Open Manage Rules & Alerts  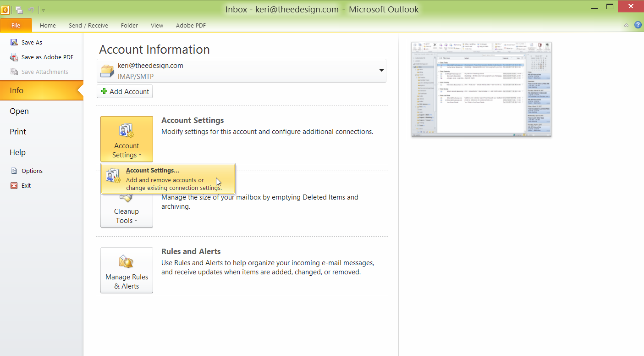click(127, 271)
